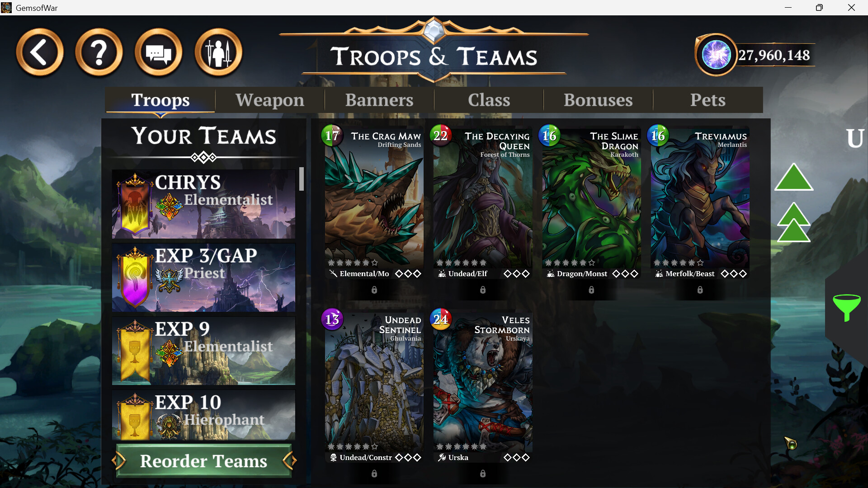868x488 pixels.
Task: Click the single green up arrow
Action: (x=794, y=177)
